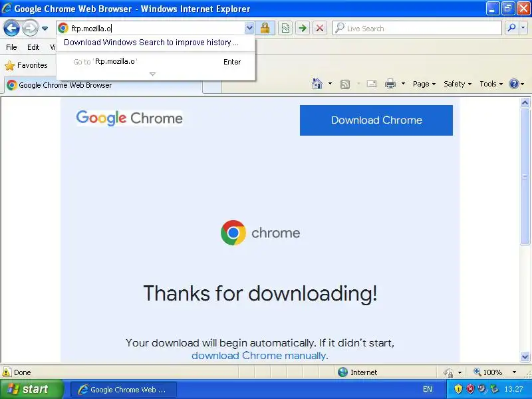Click the RSS feeds icon
The height and width of the screenshot is (399, 532).
click(344, 84)
